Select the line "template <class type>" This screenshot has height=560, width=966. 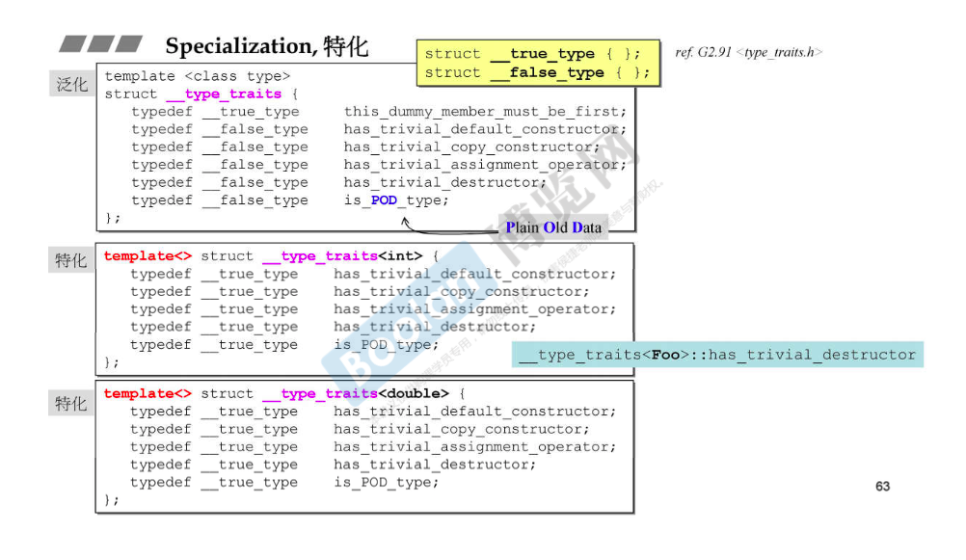197,76
